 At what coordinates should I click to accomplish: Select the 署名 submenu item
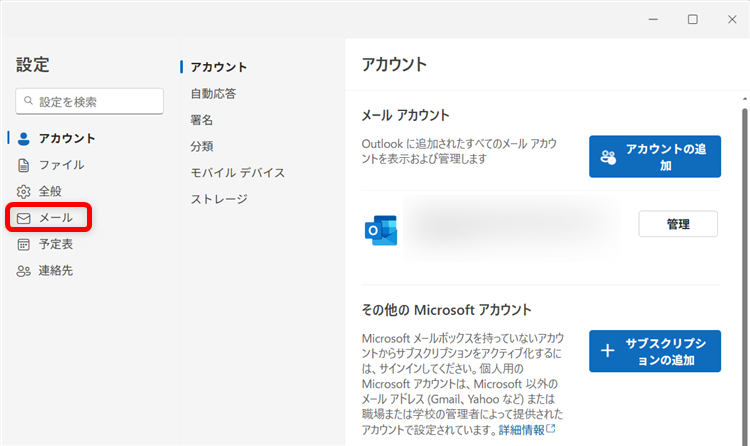point(201,120)
